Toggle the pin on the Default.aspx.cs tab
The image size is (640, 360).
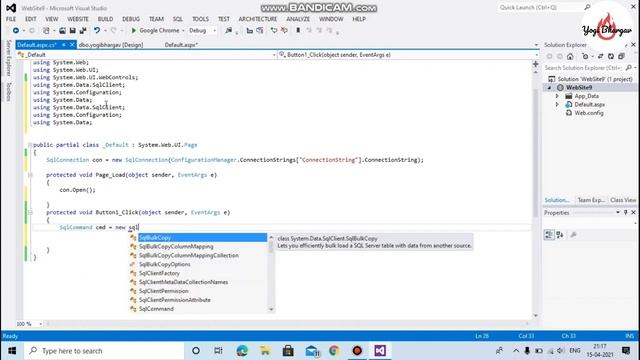point(64,45)
